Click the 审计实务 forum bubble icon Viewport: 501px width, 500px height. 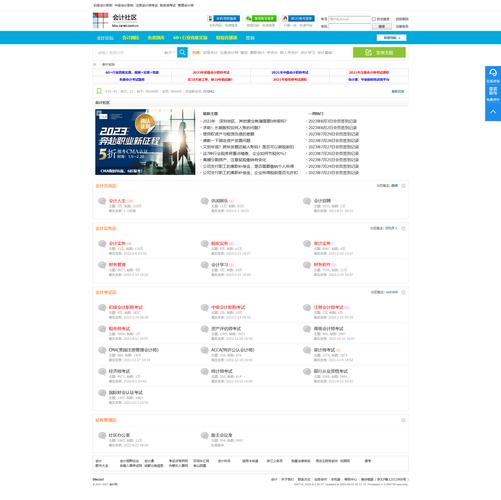pos(307,244)
